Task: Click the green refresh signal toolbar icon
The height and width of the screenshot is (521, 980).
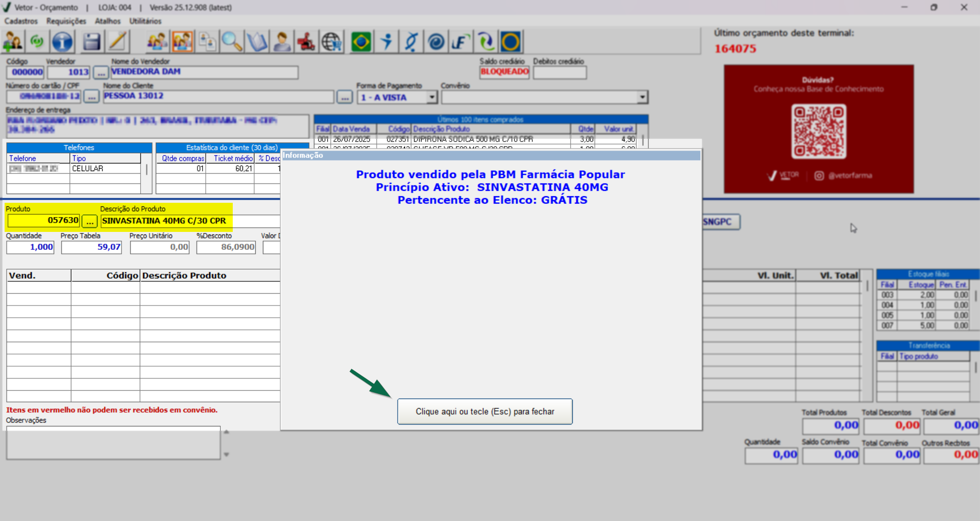Action: [x=37, y=42]
